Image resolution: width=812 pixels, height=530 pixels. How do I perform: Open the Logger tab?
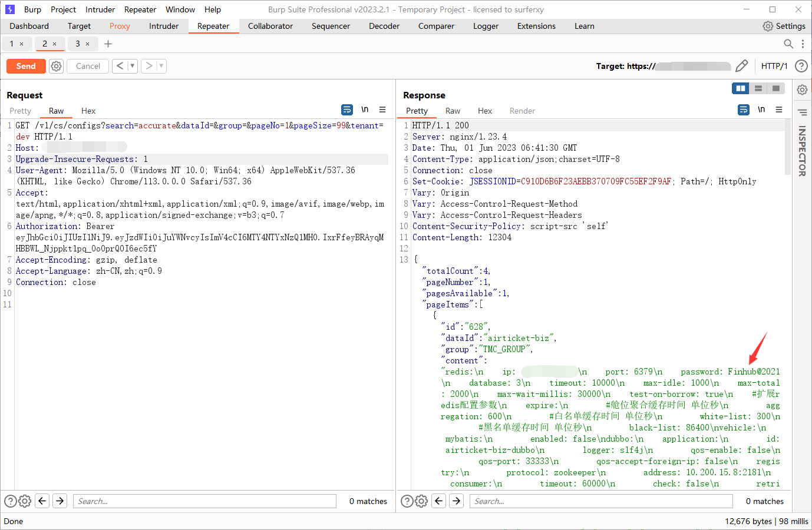486,26
